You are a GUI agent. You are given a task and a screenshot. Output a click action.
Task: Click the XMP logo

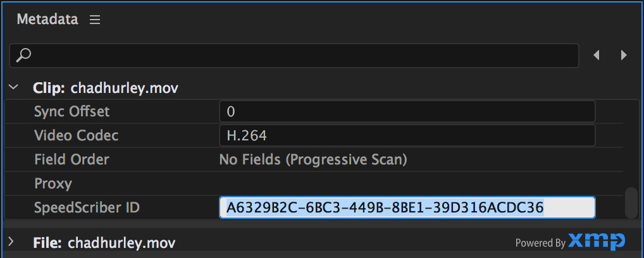point(597,241)
